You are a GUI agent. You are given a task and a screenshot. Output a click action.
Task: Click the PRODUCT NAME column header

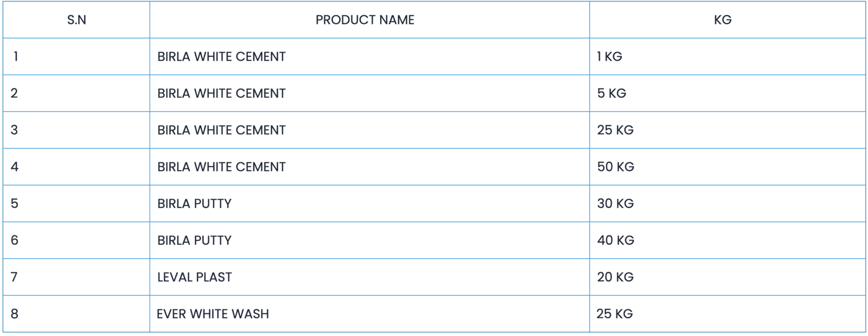(365, 20)
